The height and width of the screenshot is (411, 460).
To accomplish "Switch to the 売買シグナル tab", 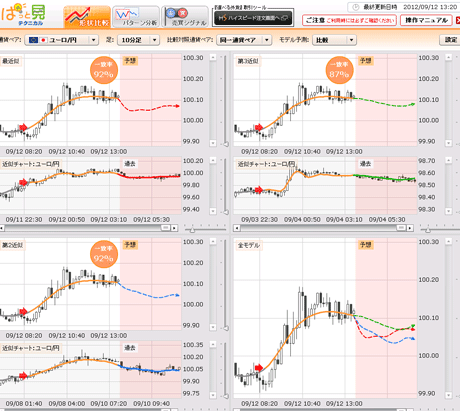I will (185, 16).
